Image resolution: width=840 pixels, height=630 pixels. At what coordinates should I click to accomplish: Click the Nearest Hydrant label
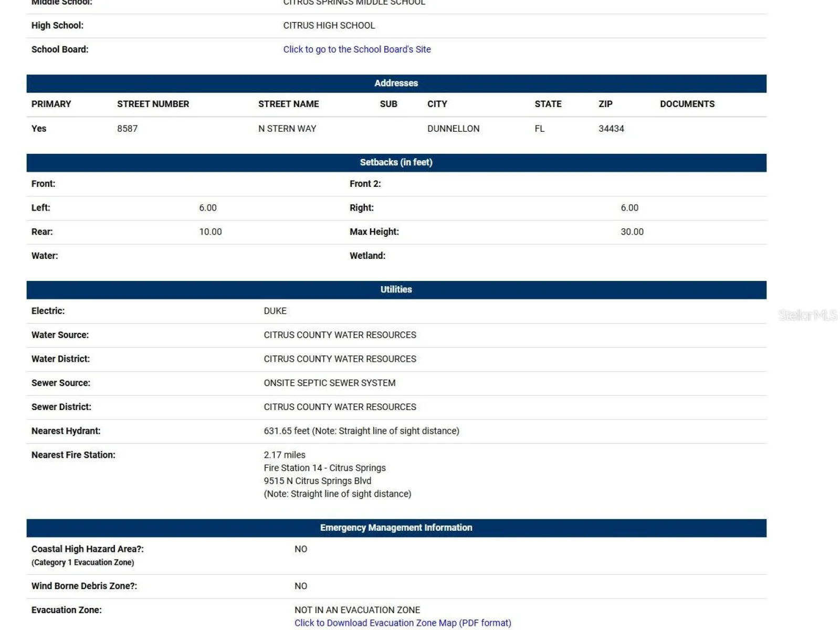pos(66,431)
